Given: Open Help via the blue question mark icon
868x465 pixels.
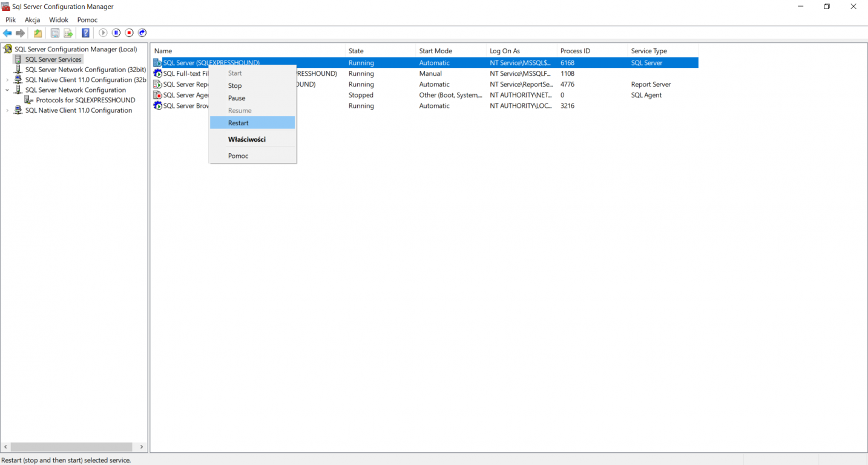Looking at the screenshot, I should [x=86, y=33].
